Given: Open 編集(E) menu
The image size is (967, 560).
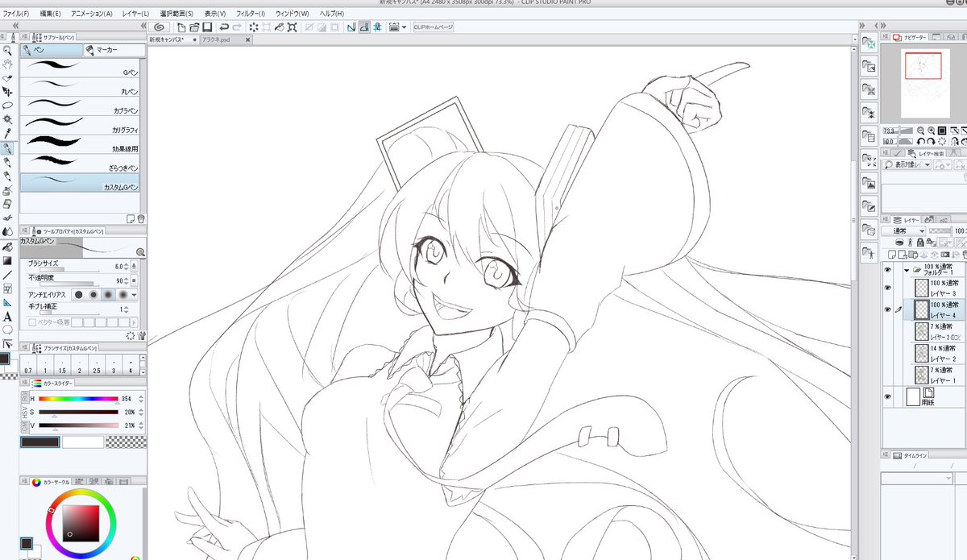Looking at the screenshot, I should tap(51, 14).
